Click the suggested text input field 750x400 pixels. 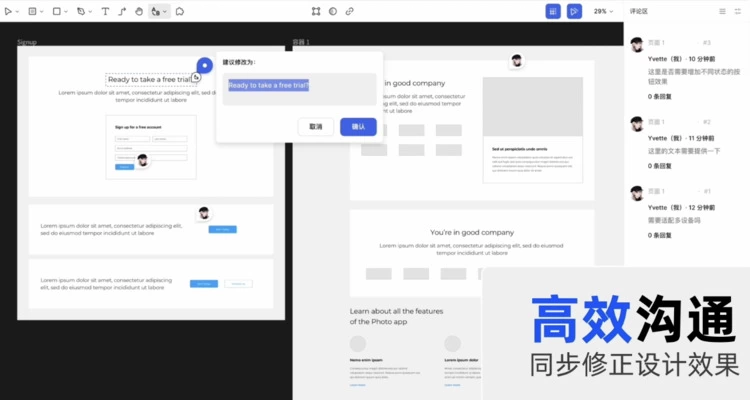pyautogui.click(x=299, y=88)
